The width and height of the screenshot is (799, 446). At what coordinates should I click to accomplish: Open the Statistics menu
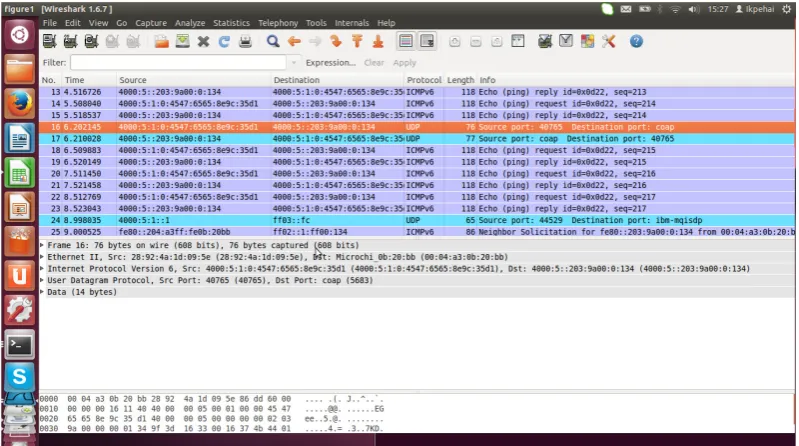click(231, 23)
